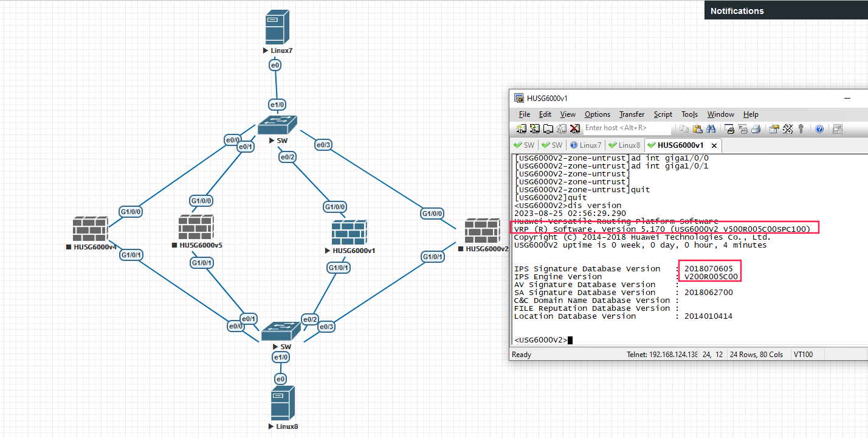Click the VT100 status bar entry

pyautogui.click(x=804, y=355)
